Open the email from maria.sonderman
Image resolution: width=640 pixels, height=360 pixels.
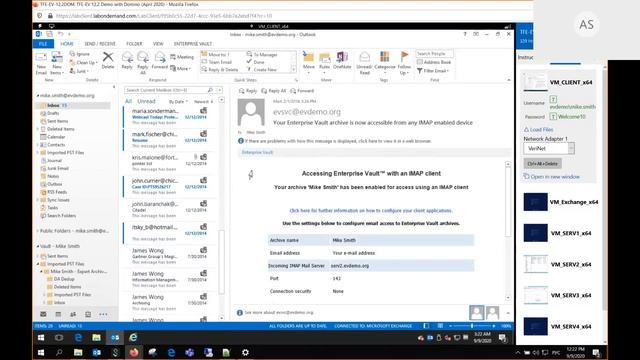(x=170, y=116)
